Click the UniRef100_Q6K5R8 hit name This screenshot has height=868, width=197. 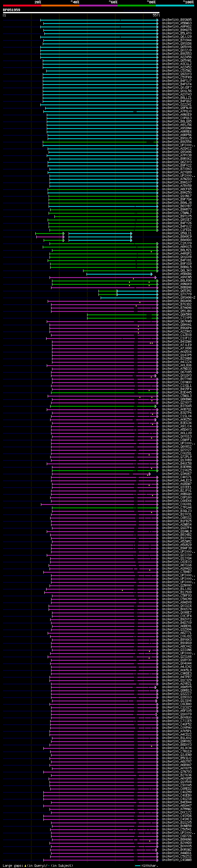pyautogui.click(x=177, y=314)
